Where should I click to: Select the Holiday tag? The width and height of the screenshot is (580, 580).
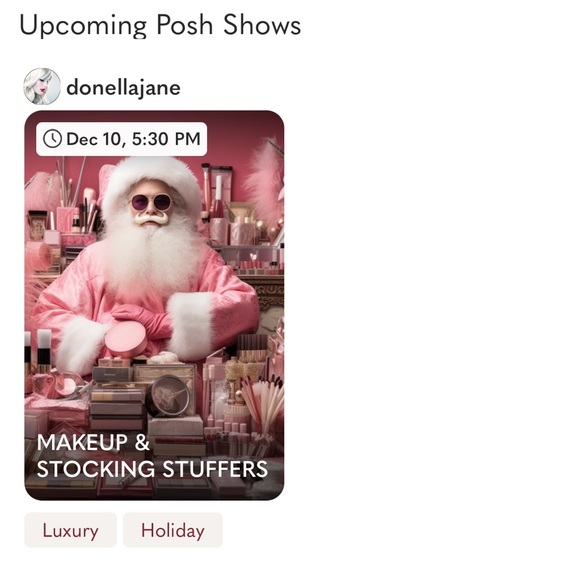pyautogui.click(x=173, y=530)
